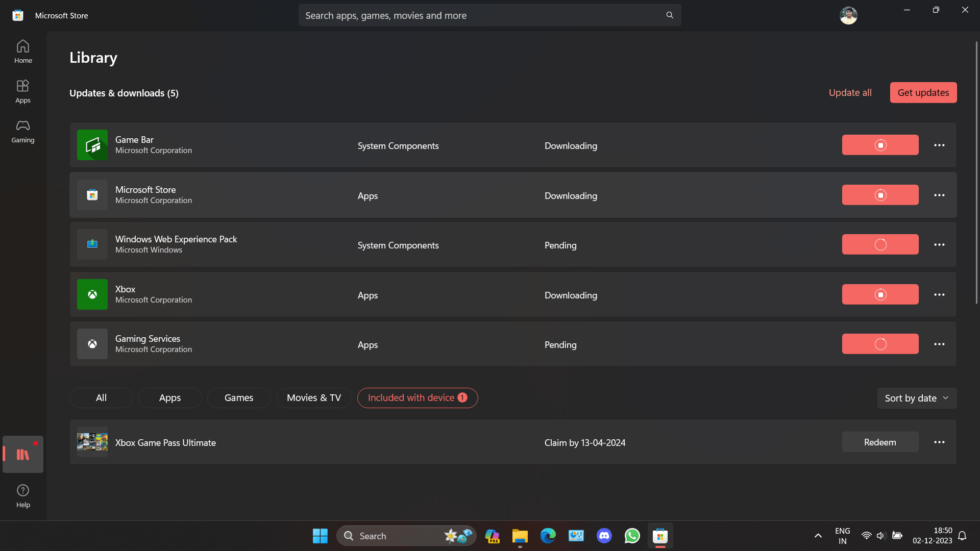Open more options for Gaming Services
Screen dimensions: 980x551
(x=939, y=344)
